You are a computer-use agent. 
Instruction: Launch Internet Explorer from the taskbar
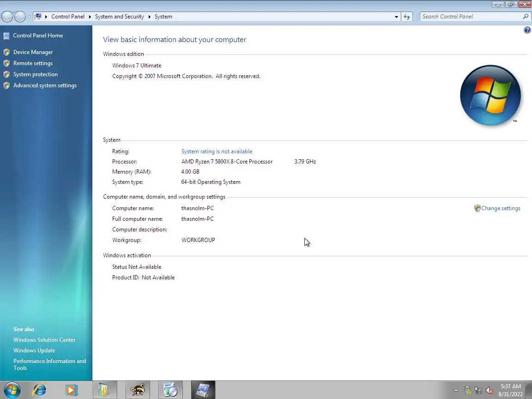39,390
